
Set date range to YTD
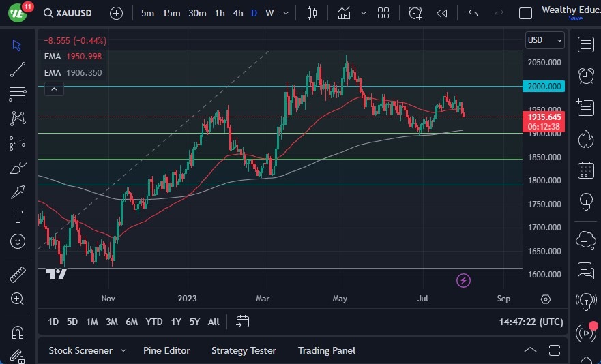(x=154, y=322)
